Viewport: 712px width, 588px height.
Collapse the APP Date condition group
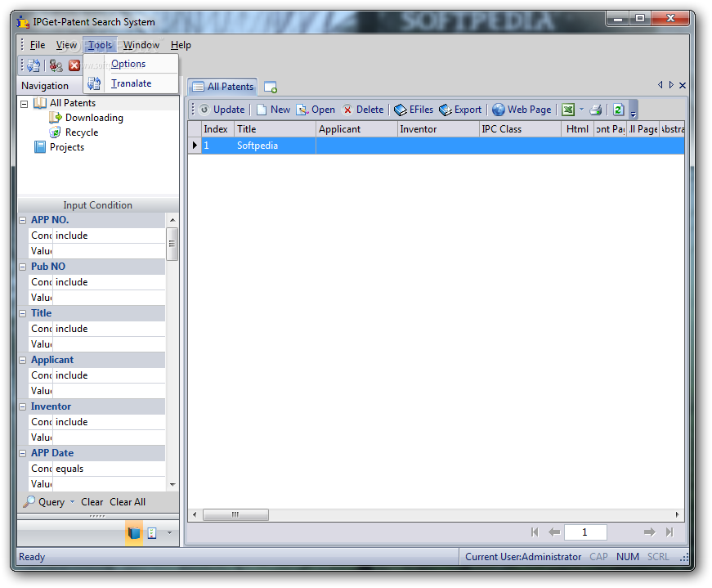coord(23,454)
